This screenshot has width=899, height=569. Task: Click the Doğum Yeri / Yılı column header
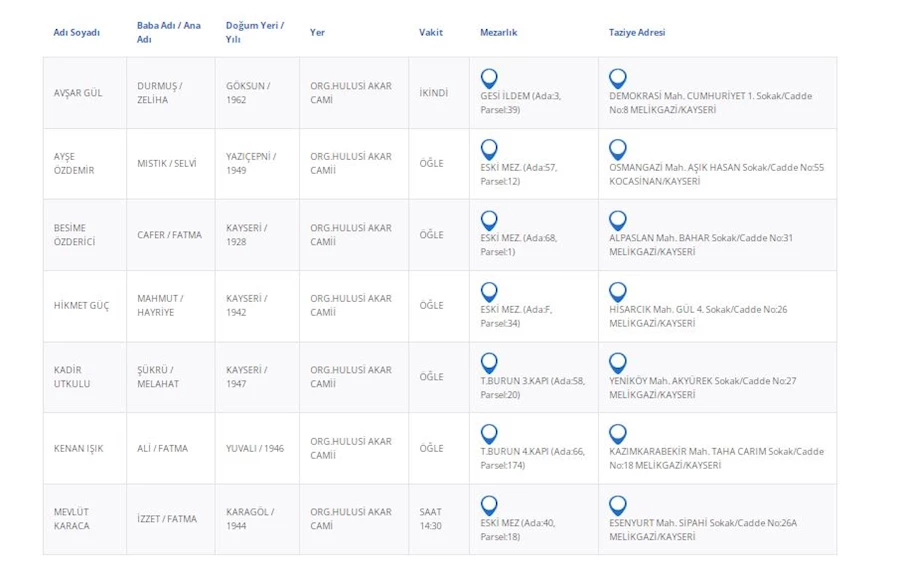[254, 32]
